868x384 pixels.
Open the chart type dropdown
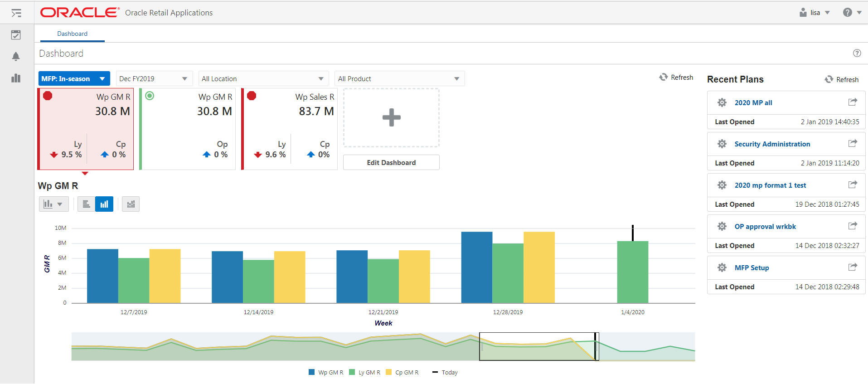coord(53,204)
